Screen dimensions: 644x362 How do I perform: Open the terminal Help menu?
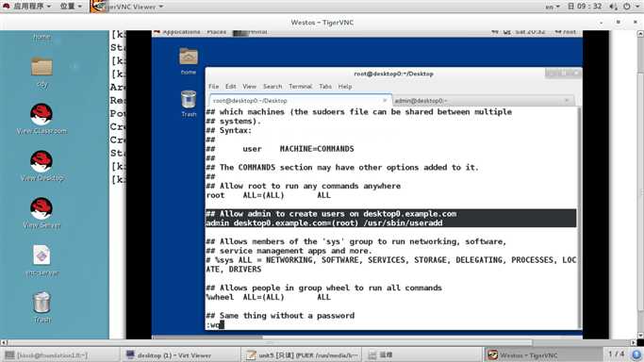(x=344, y=86)
